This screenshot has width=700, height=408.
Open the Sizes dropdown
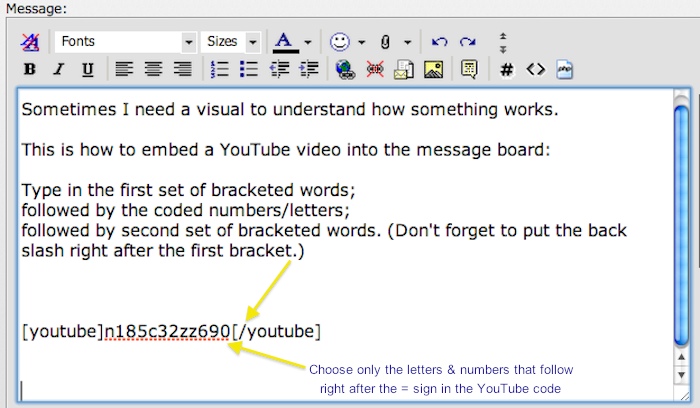pos(231,42)
